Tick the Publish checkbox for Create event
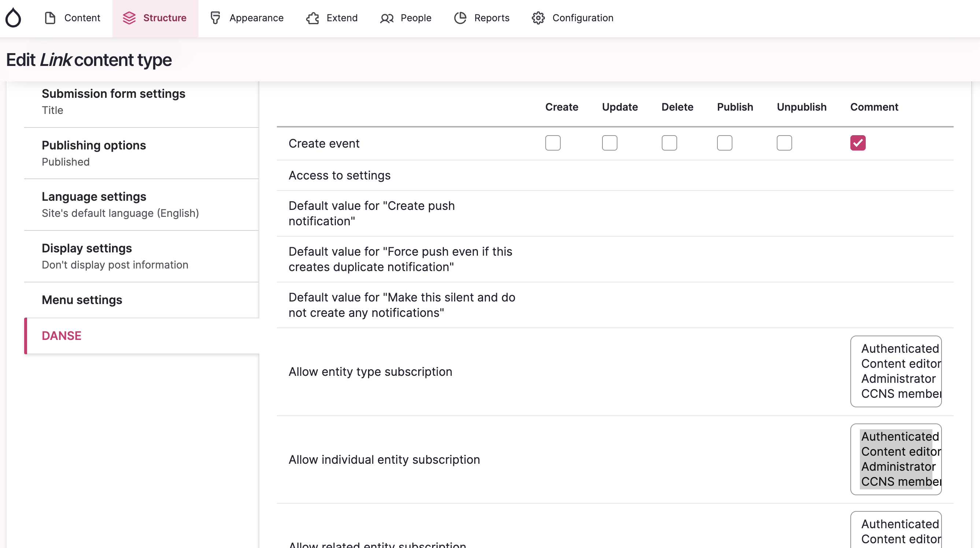The width and height of the screenshot is (980, 548). pos(724,143)
